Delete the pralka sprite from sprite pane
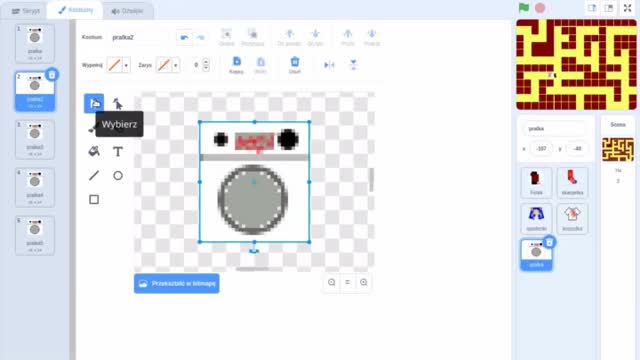The width and height of the screenshot is (640, 360). point(549,242)
